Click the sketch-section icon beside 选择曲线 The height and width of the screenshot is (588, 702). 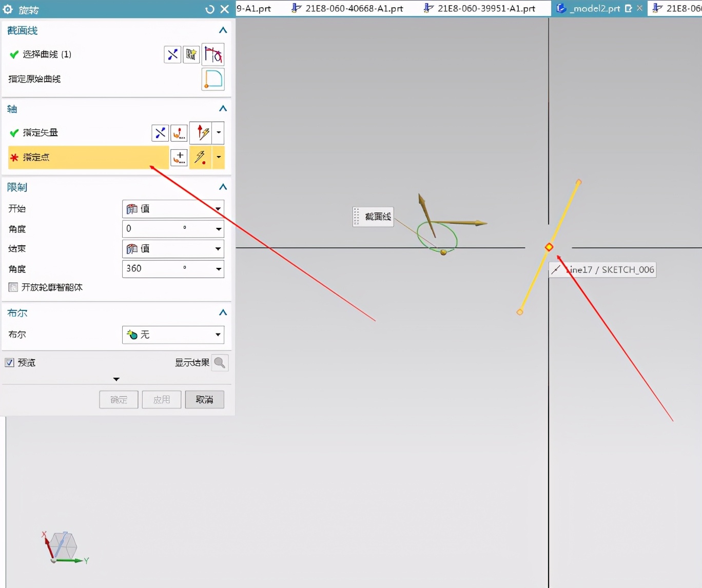click(x=172, y=54)
